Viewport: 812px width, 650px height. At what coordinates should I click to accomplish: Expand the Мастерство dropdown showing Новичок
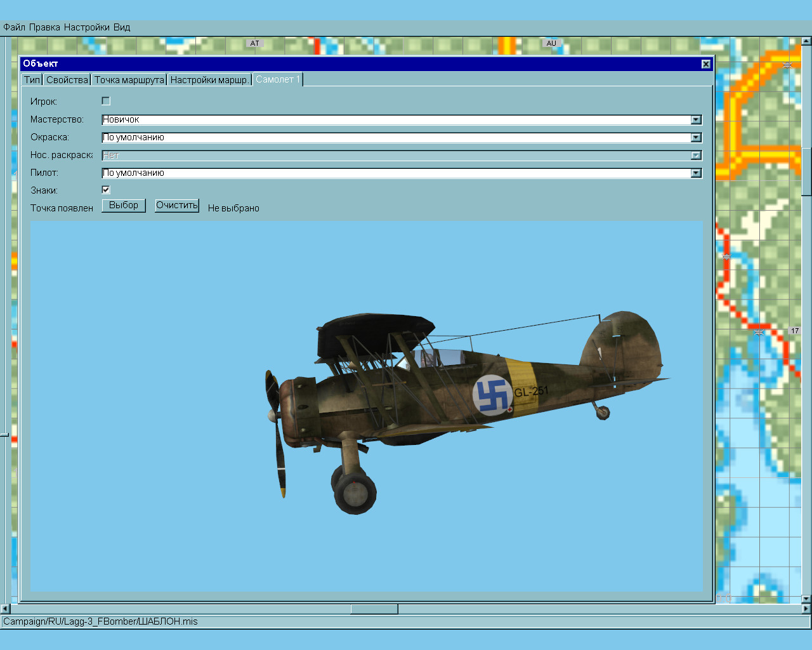[696, 120]
